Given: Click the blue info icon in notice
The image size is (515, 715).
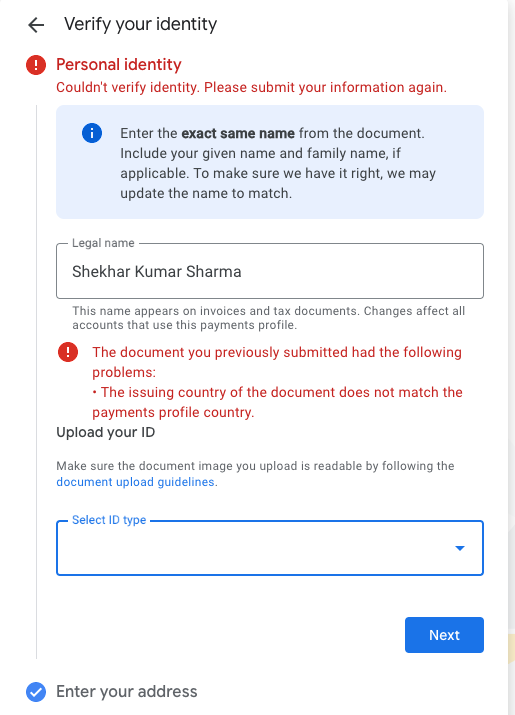Looking at the screenshot, I should (92, 133).
